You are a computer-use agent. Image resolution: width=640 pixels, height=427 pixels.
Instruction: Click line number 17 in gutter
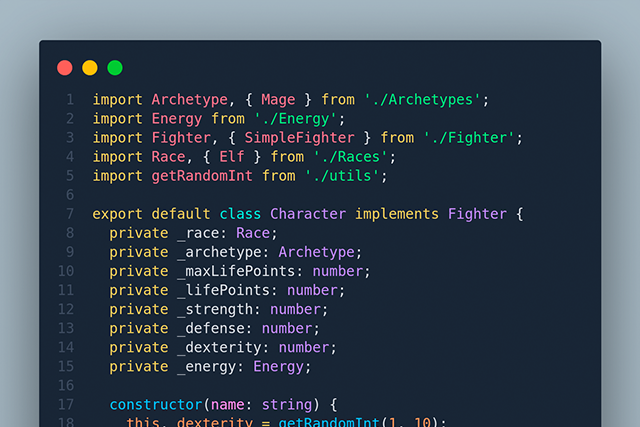(x=66, y=405)
